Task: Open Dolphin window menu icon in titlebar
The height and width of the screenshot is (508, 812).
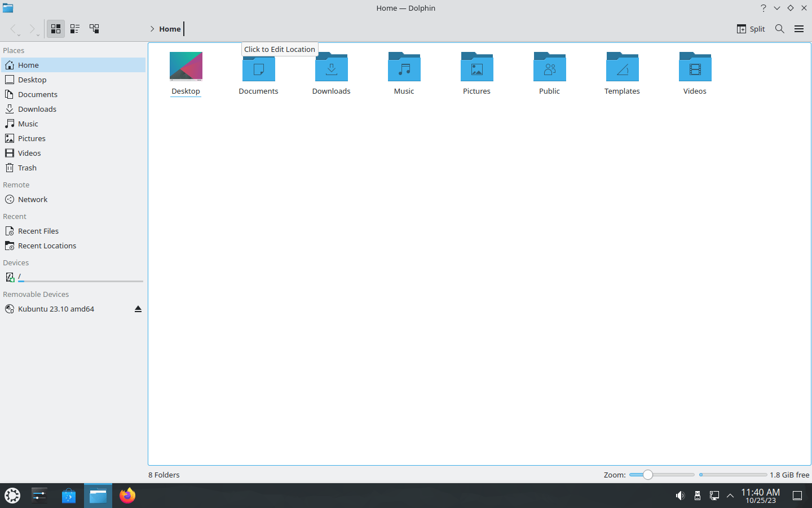Action: [x=8, y=8]
